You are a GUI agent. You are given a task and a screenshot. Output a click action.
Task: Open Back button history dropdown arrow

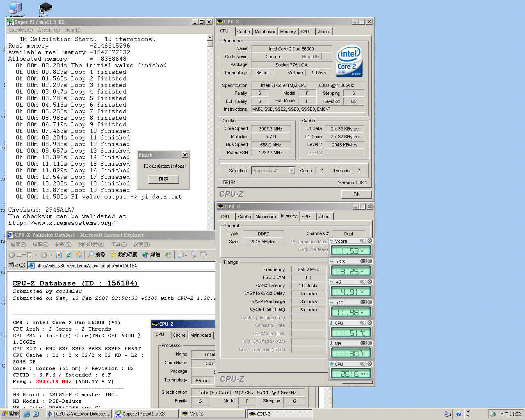pos(36,255)
